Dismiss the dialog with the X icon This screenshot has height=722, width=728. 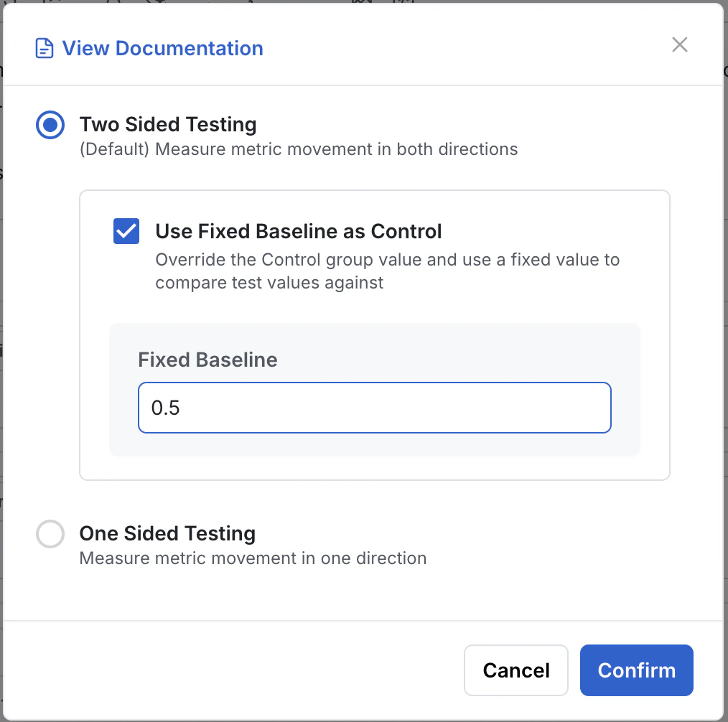679,44
